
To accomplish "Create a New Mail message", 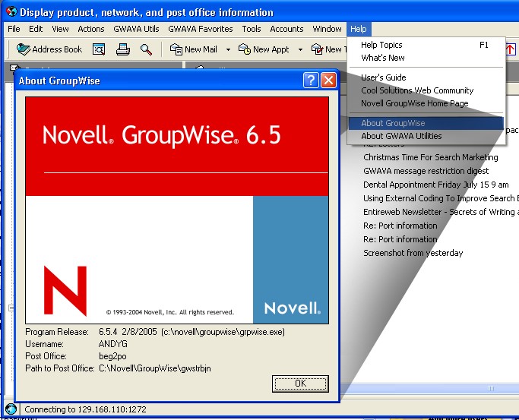I will pyautogui.click(x=194, y=49).
